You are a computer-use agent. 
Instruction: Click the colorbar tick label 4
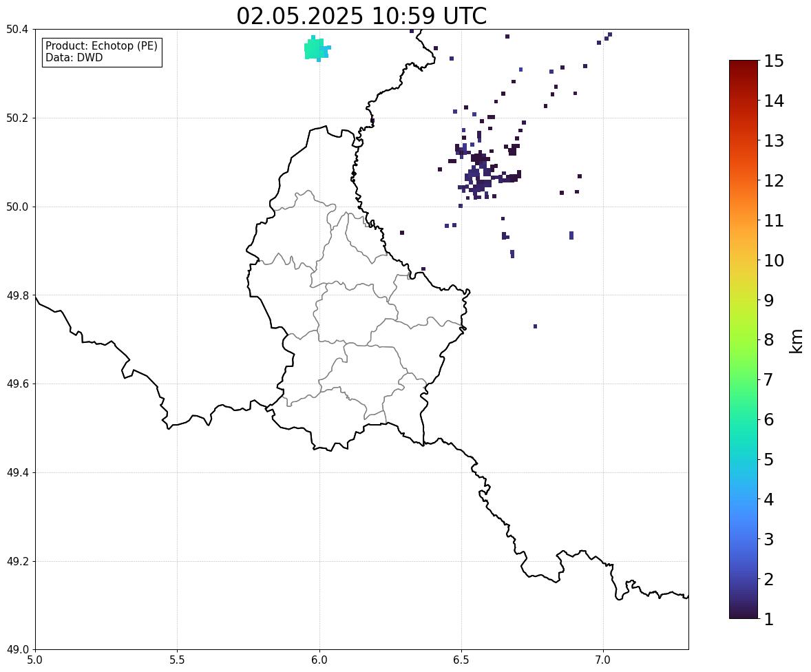769,499
